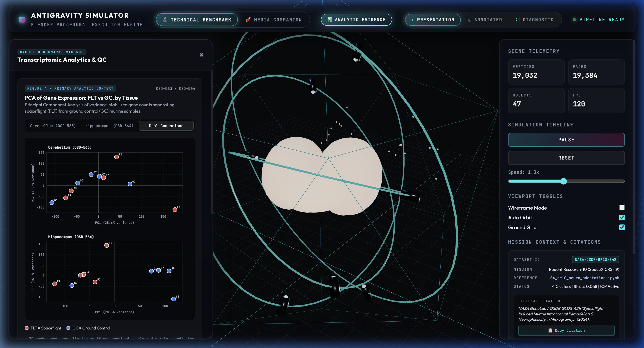Image resolution: width=644 pixels, height=348 pixels.
Task: Click the frame icon beside Diagnostic
Action: tap(518, 20)
